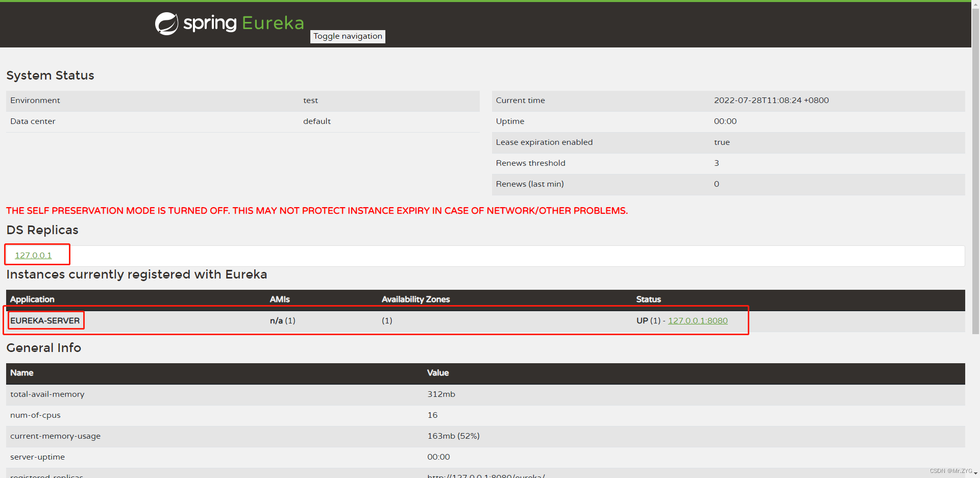The width and height of the screenshot is (980, 478).
Task: Click the AMIs column header
Action: (x=280, y=299)
